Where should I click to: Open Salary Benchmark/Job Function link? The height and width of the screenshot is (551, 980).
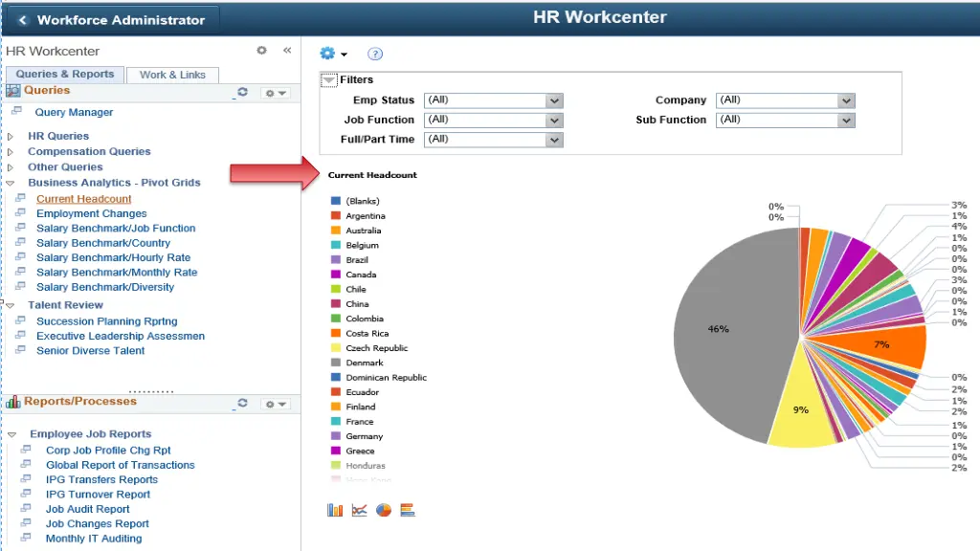point(116,228)
